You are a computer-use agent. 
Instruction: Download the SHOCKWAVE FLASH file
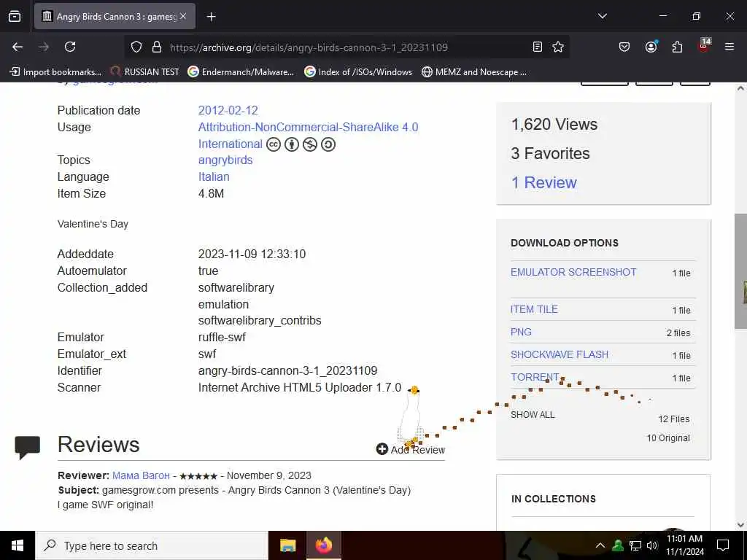pos(560,354)
